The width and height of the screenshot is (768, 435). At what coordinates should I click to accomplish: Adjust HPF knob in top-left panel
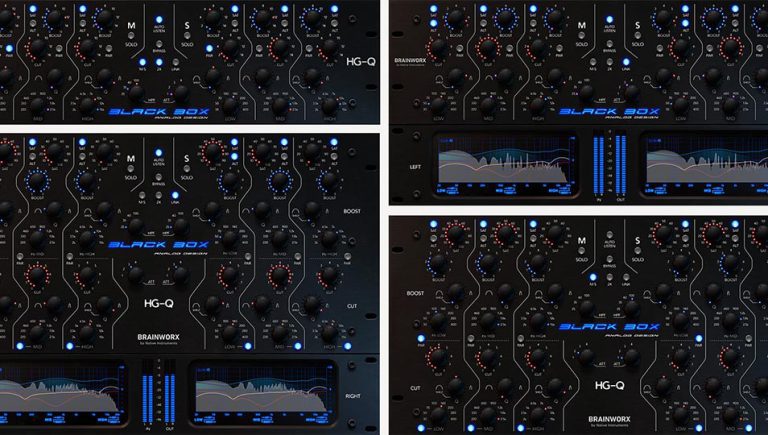coord(136,92)
